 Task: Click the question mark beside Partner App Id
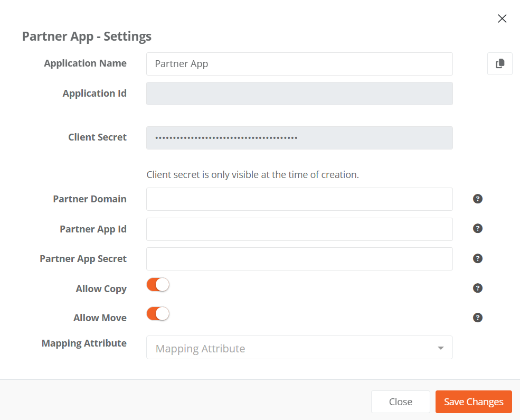pos(478,228)
